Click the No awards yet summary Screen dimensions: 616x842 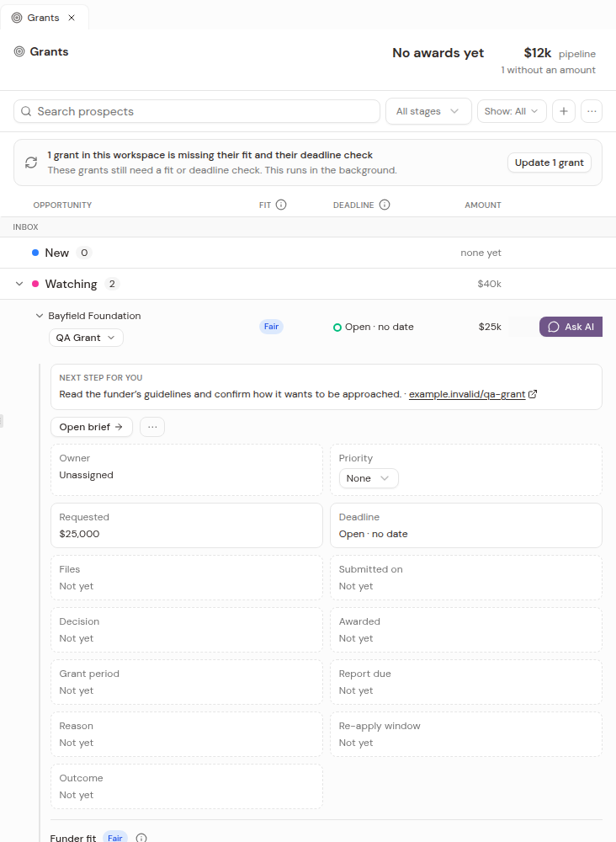[x=438, y=52]
